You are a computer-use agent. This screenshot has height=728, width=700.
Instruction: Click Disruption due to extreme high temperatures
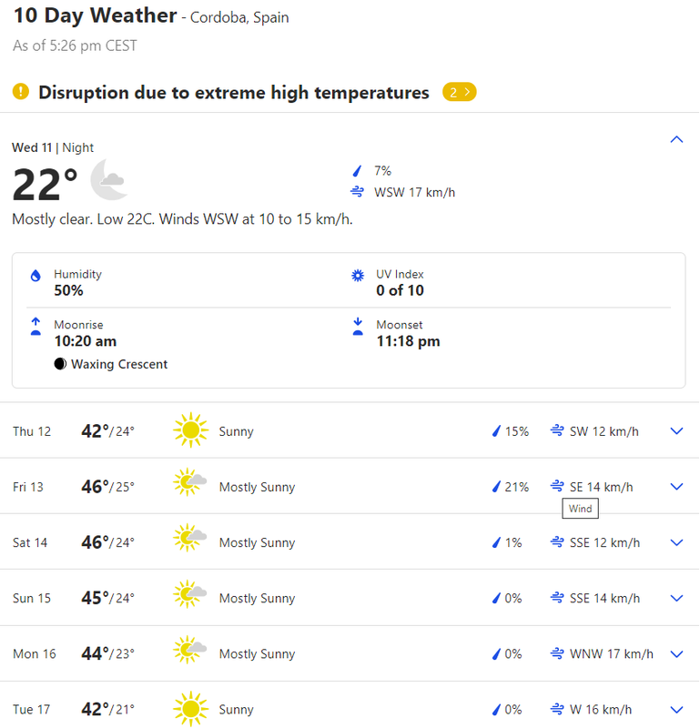coord(233,92)
